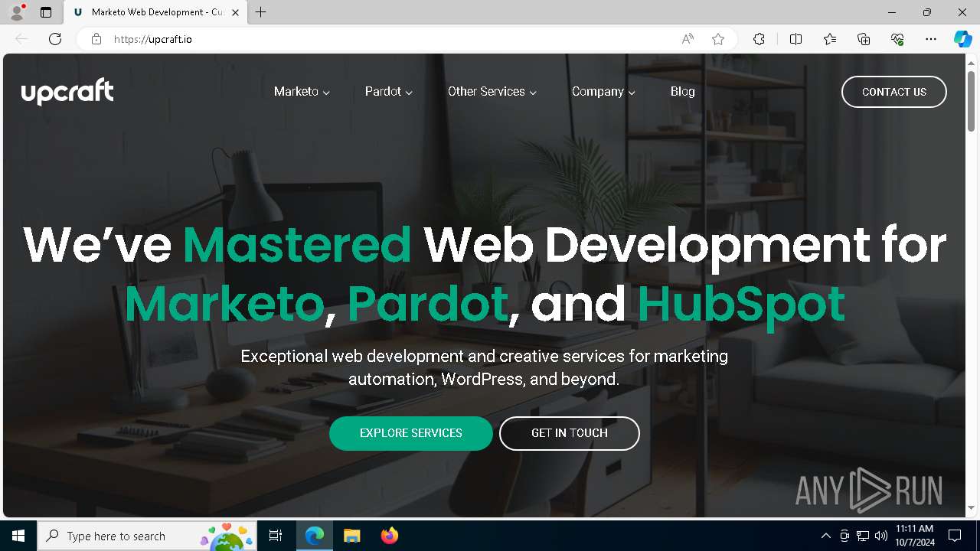Click the Edge profile avatar icon

(x=17, y=12)
